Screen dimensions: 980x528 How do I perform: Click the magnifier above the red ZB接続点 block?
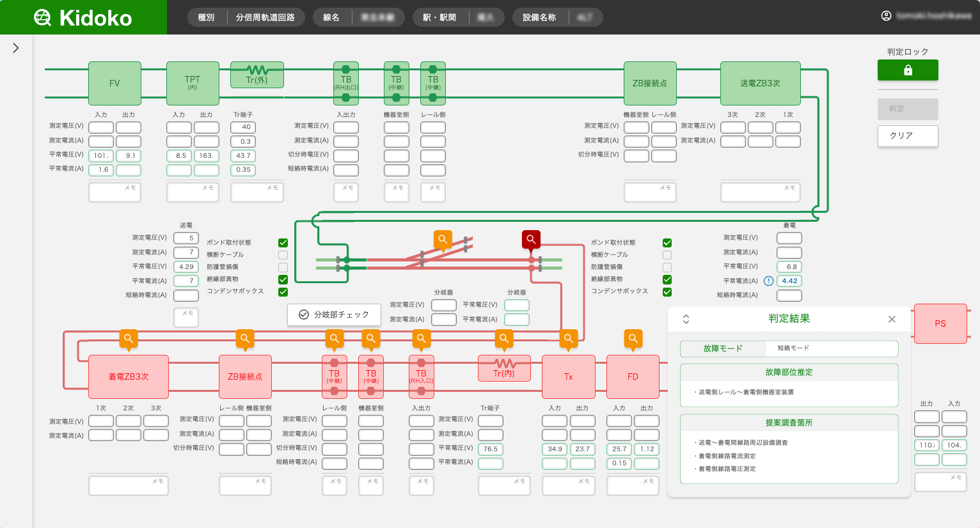tap(245, 338)
